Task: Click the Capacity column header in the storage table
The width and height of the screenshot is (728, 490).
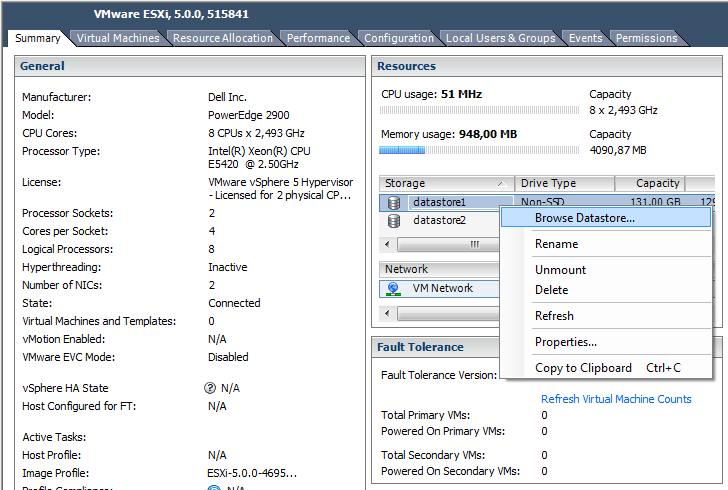Action: (650, 183)
